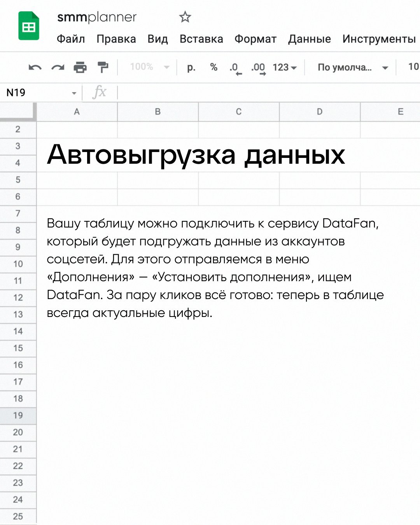Decrease decimal places button
The image size is (420, 525).
pyautogui.click(x=235, y=68)
